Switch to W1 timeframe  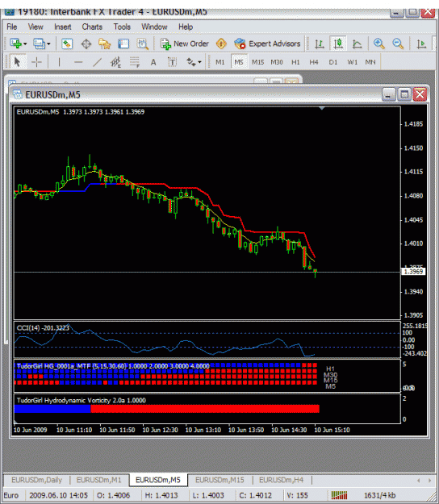tap(352, 62)
